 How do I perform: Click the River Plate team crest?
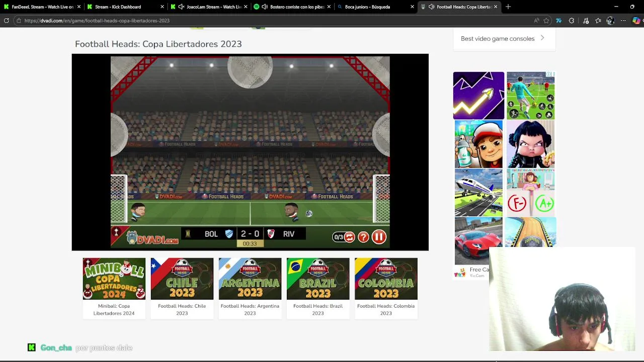271,234
